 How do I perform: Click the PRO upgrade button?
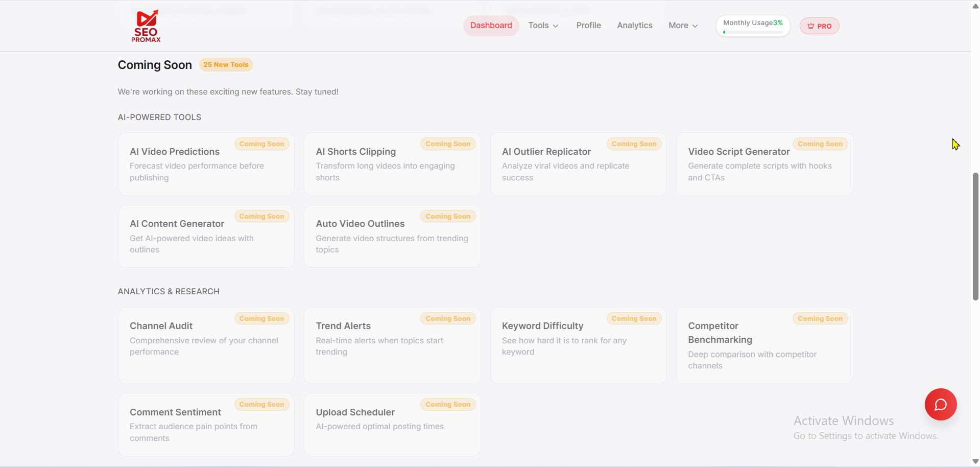[x=819, y=26]
